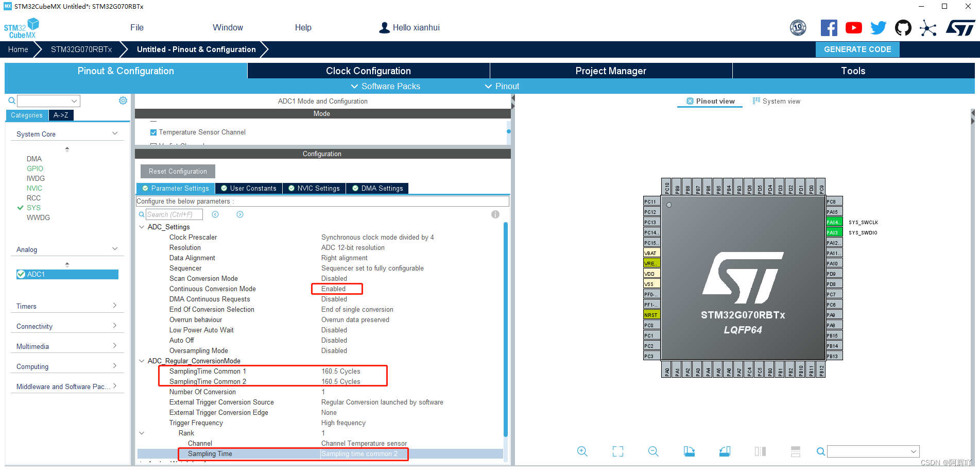980x471 pixels.
Task: Open the pin search combo box
Action: [x=873, y=451]
